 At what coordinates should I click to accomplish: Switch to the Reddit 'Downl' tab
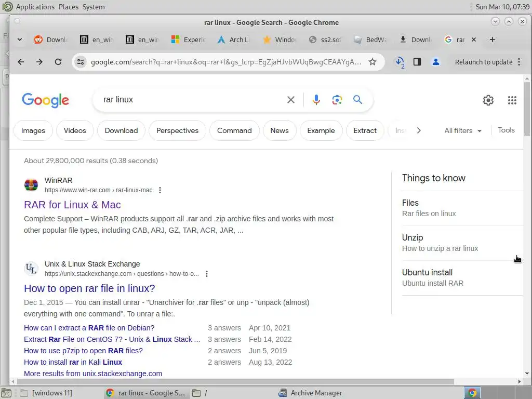(x=51, y=39)
